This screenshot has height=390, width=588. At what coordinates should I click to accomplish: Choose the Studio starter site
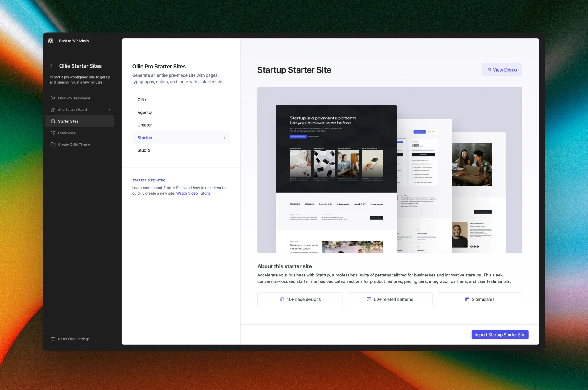point(144,150)
